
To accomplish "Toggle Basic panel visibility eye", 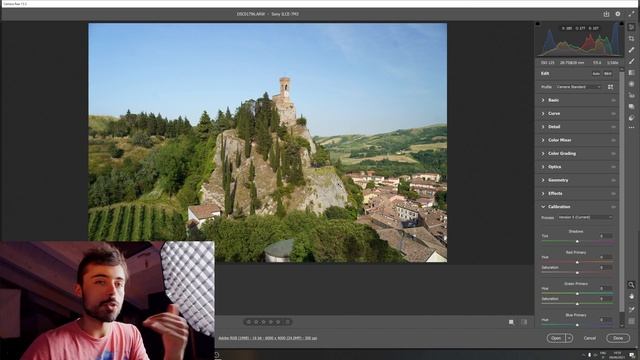I will [x=613, y=100].
